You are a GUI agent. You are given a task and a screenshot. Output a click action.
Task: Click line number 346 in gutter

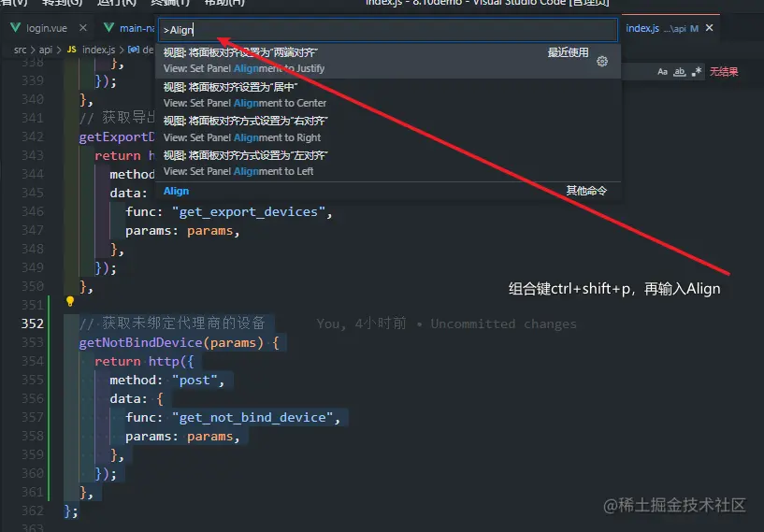click(33, 211)
